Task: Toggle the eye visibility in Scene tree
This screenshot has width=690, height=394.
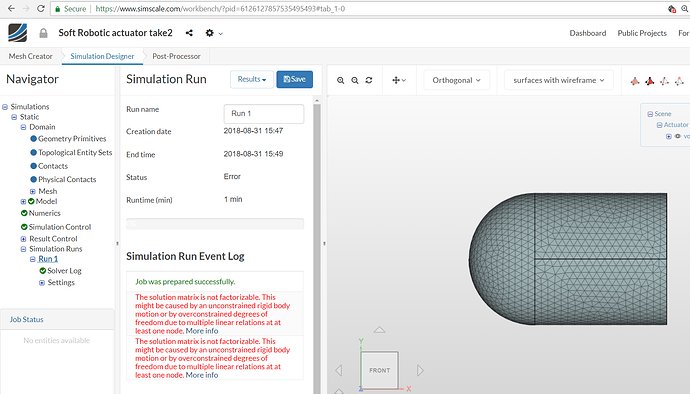Action: click(678, 136)
